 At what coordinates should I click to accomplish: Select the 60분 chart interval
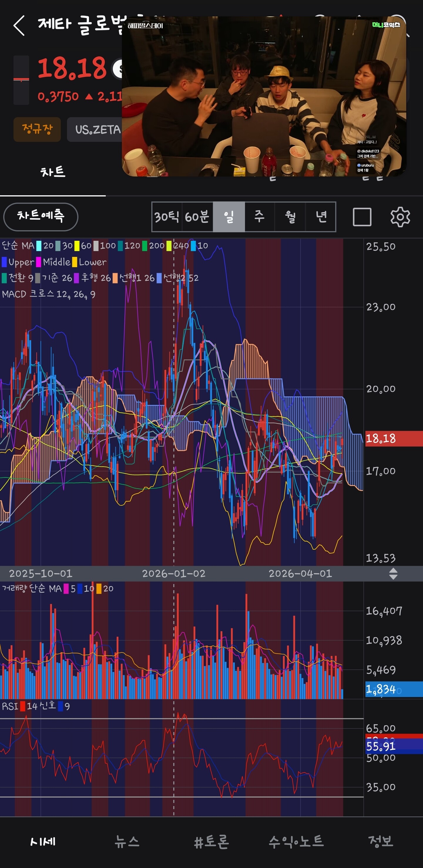pyautogui.click(x=197, y=217)
